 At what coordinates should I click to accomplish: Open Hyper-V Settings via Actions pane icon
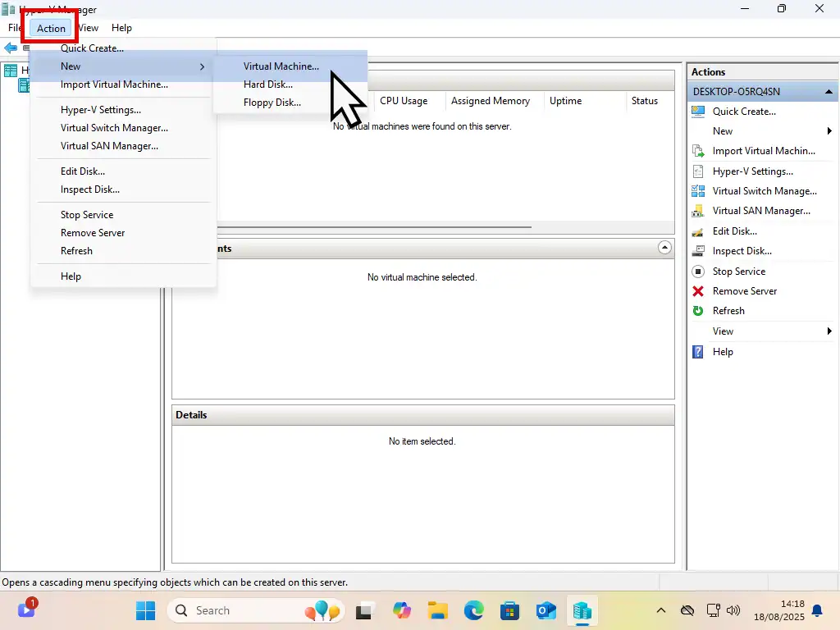coord(698,171)
